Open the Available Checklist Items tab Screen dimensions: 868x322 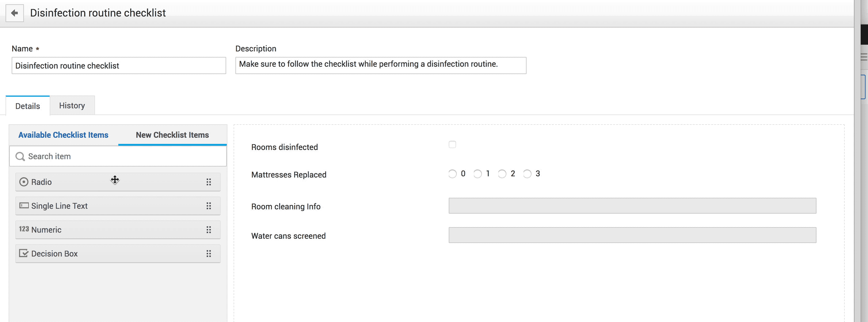(63, 135)
